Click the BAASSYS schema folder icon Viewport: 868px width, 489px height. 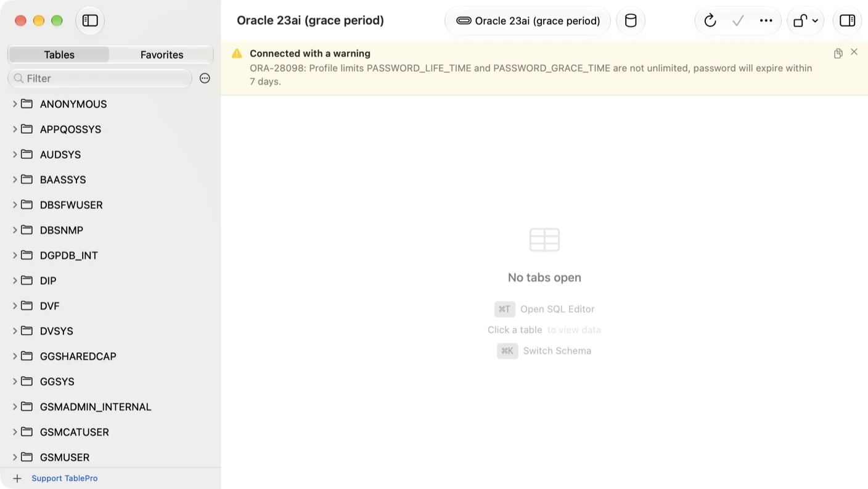click(x=27, y=179)
